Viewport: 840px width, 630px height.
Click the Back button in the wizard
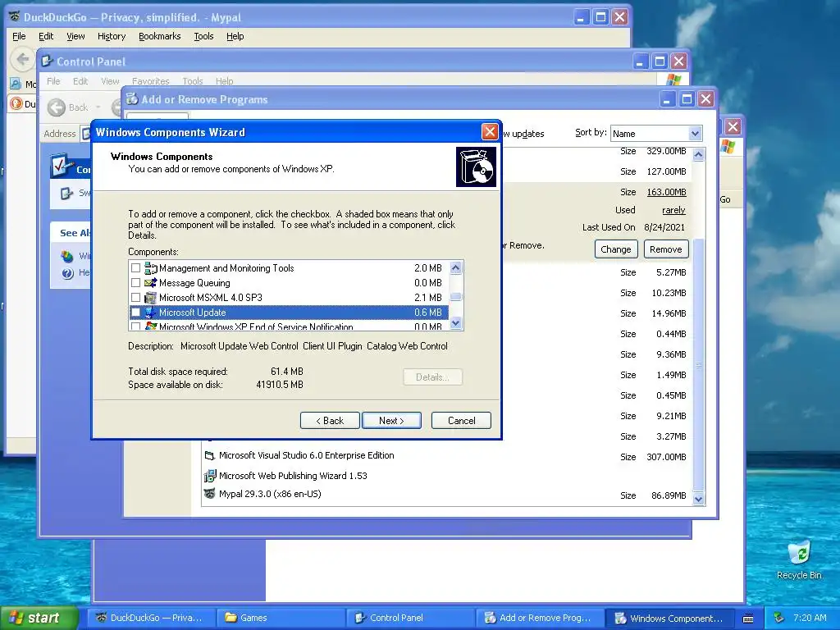(330, 421)
